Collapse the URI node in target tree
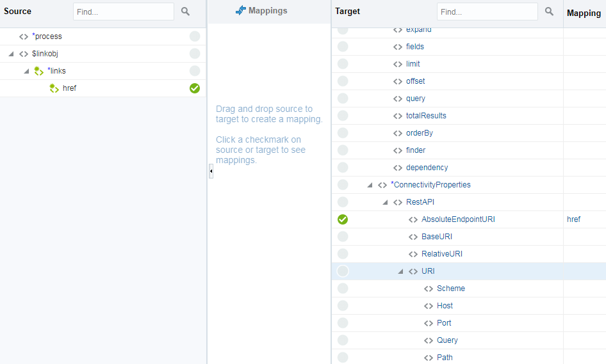606x364 pixels. point(400,271)
